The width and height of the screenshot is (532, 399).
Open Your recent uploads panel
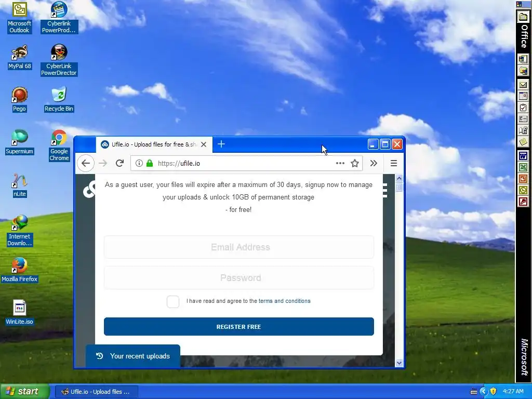point(132,356)
